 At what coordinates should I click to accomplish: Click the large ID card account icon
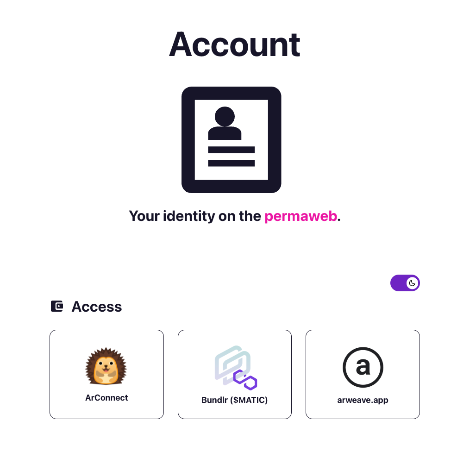[x=232, y=140]
